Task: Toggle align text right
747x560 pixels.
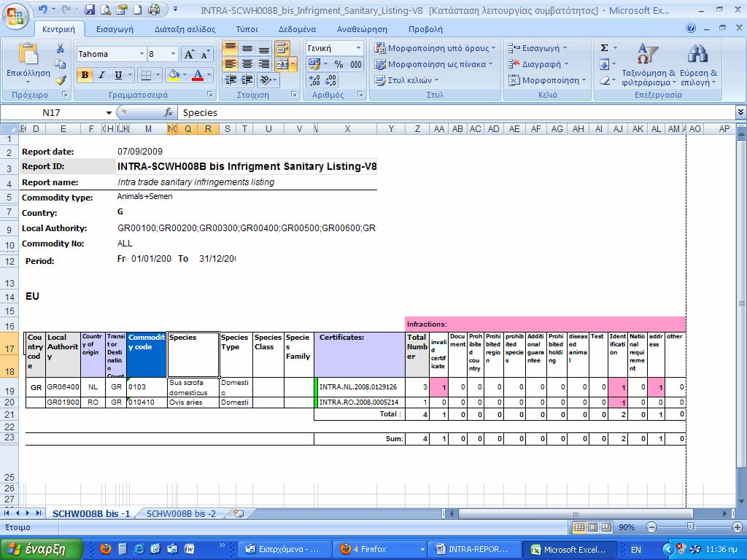Action: click(263, 64)
